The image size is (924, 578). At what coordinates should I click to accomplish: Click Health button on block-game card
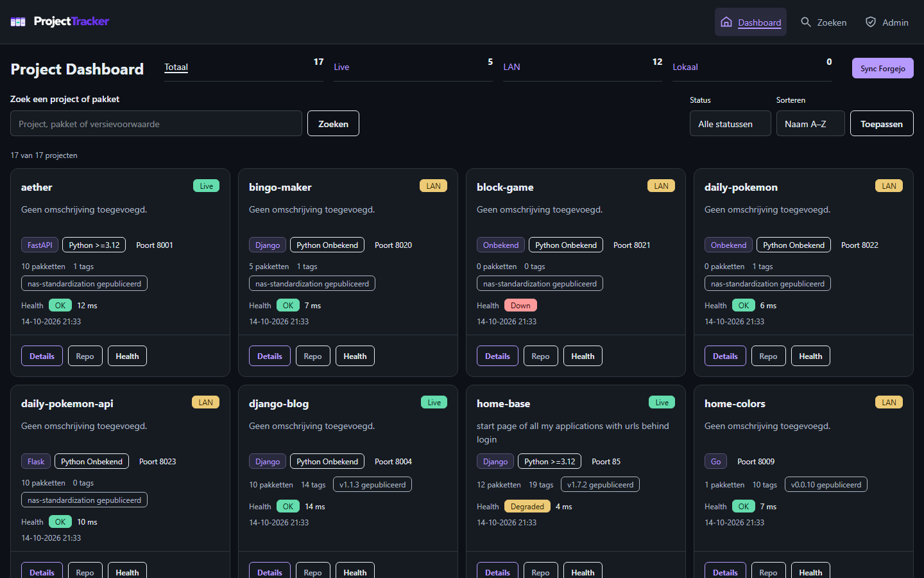583,356
